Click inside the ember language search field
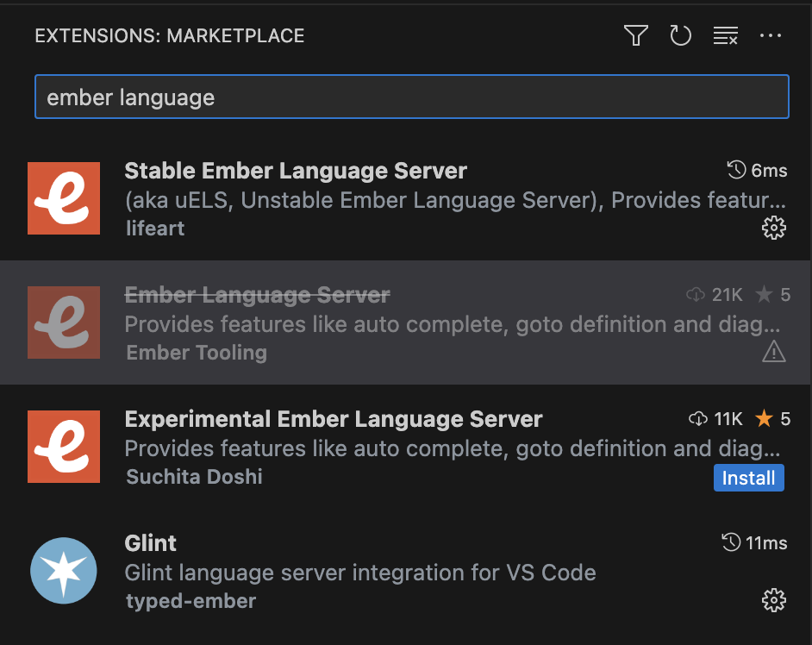812x645 pixels. coord(412,97)
